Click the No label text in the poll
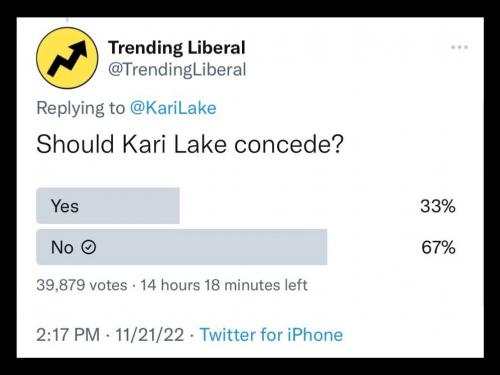The height and width of the screenshot is (375, 500). click(62, 247)
